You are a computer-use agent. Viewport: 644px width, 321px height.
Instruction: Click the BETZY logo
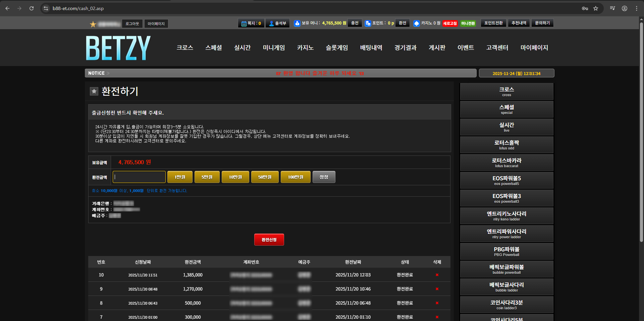point(118,48)
